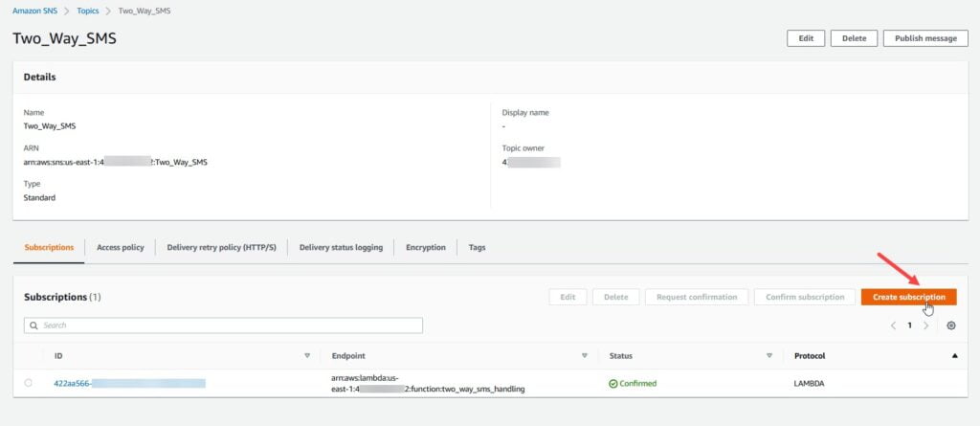Focus the subscriptions Search field
The width and height of the screenshot is (980, 426).
[x=223, y=325]
